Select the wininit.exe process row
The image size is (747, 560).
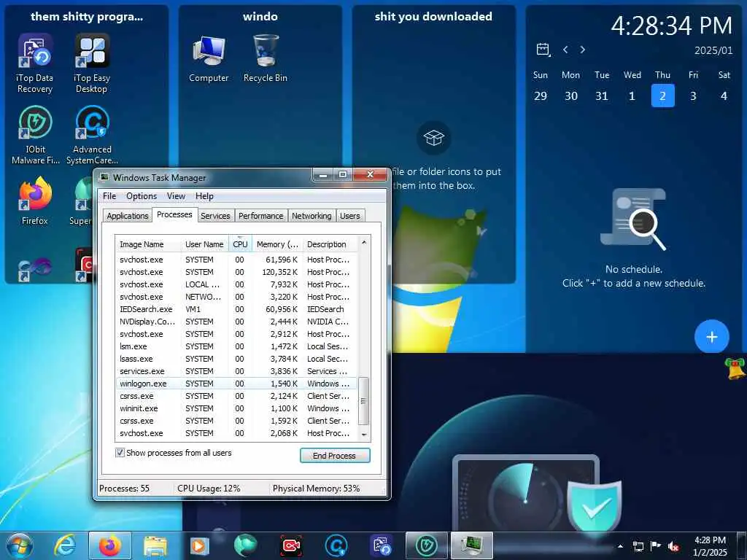[237, 408]
